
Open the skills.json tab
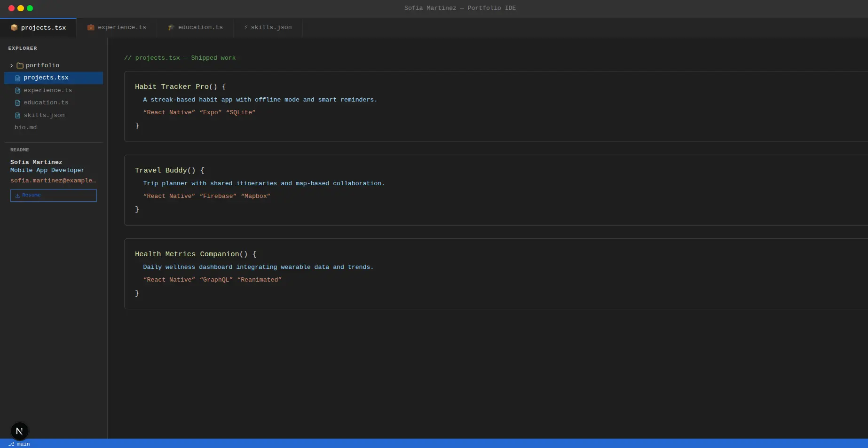[x=268, y=28]
